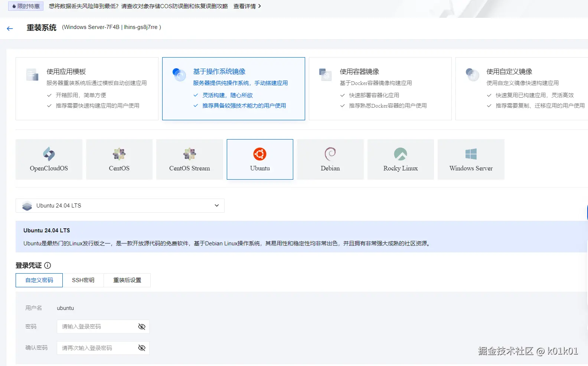Open the Ubuntu 24.04 LTS version dropdown
Image resolution: width=588 pixels, height=366 pixels.
pos(120,206)
